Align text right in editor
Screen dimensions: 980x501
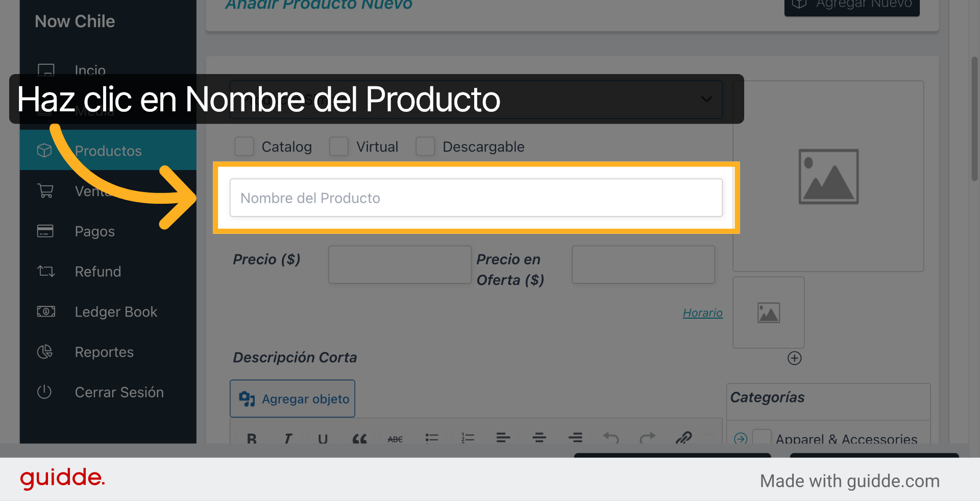pos(575,438)
